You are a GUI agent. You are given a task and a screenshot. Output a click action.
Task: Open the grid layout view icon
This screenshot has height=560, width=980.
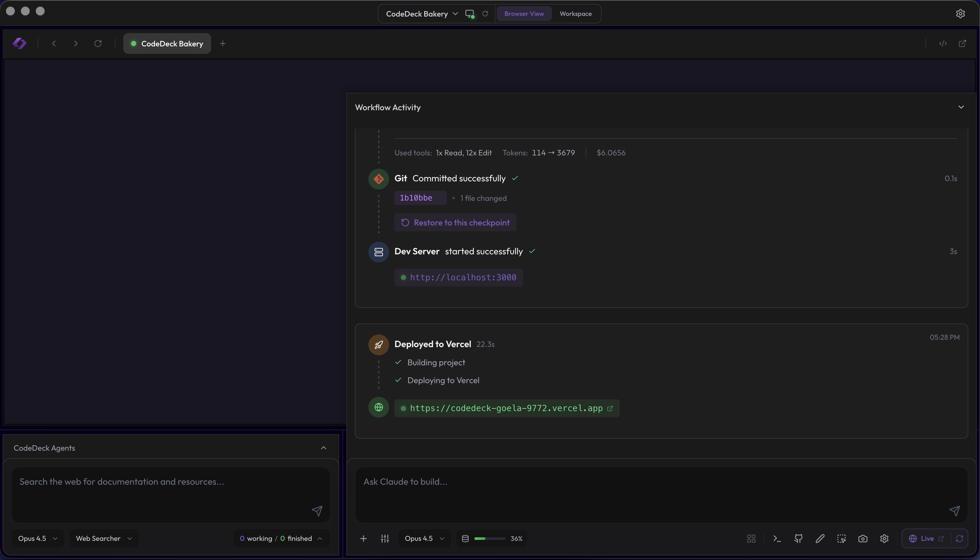tap(751, 539)
